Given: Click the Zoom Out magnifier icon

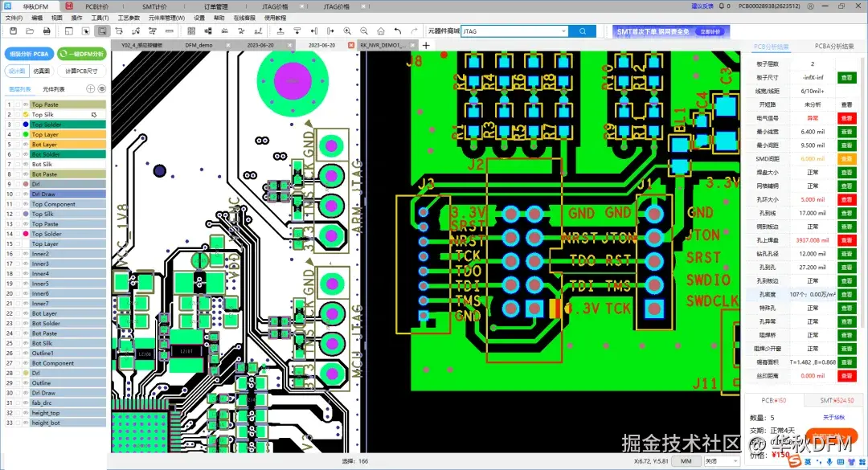Looking at the screenshot, I should [364, 31].
